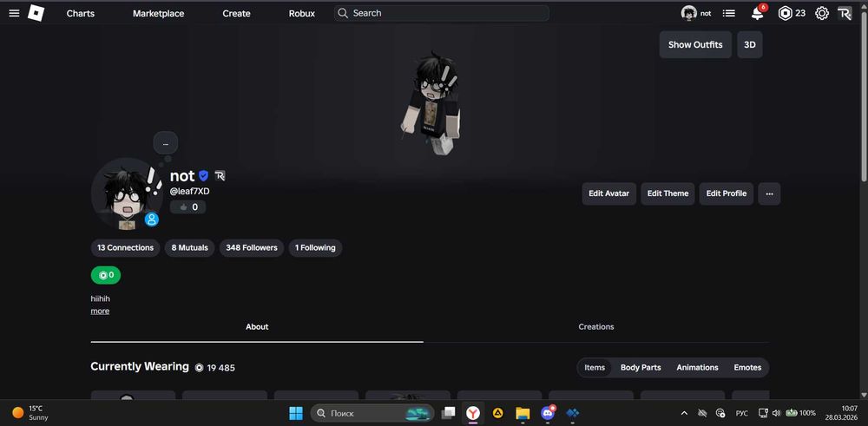Select the Items filter in Currently Wearing

click(595, 367)
